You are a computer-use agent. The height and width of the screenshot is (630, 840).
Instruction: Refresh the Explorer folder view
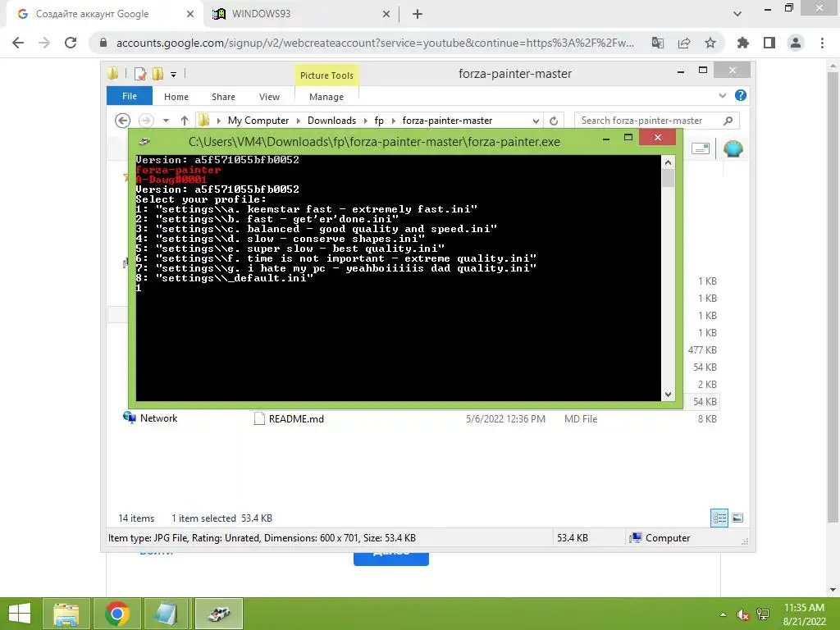click(x=554, y=121)
